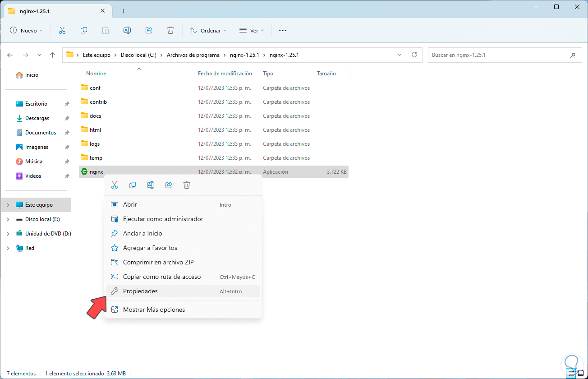Go forward with the right arrow
The width and height of the screenshot is (588, 379).
coord(26,55)
